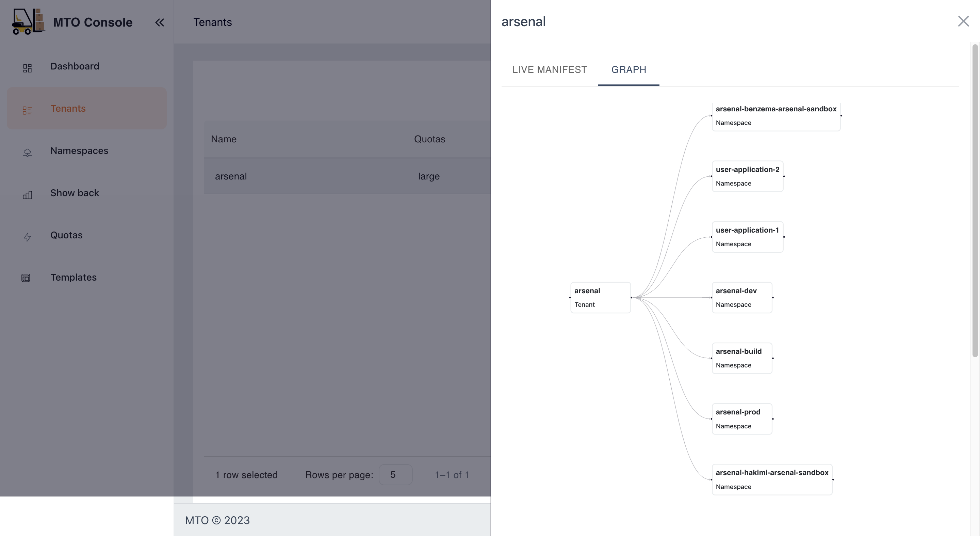Switch to the Live Manifest tab

(549, 70)
